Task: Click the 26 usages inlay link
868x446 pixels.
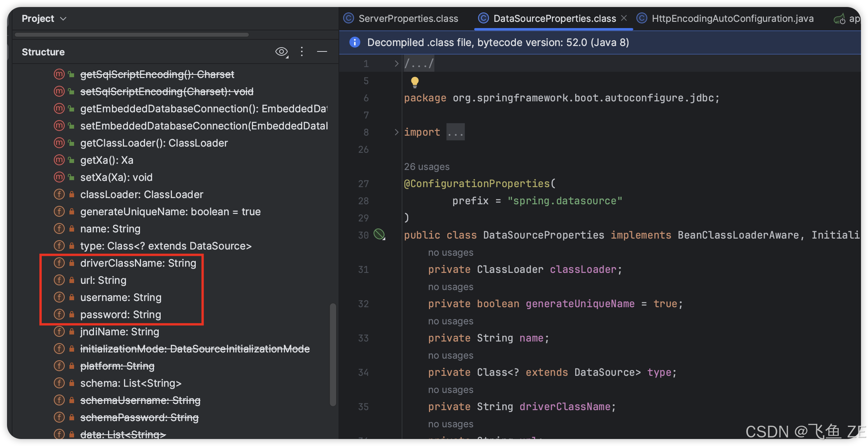Action: [427, 166]
